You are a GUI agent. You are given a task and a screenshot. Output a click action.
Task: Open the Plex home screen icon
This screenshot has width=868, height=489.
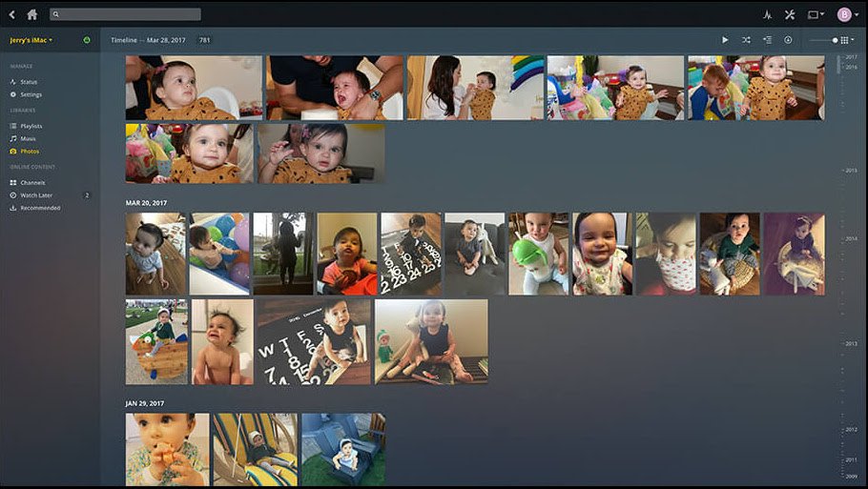[x=32, y=14]
